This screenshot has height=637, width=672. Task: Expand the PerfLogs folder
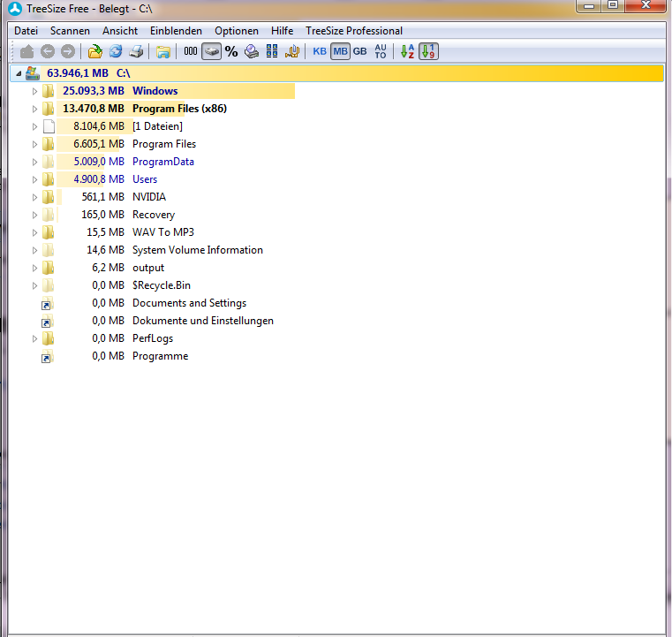pyautogui.click(x=34, y=338)
